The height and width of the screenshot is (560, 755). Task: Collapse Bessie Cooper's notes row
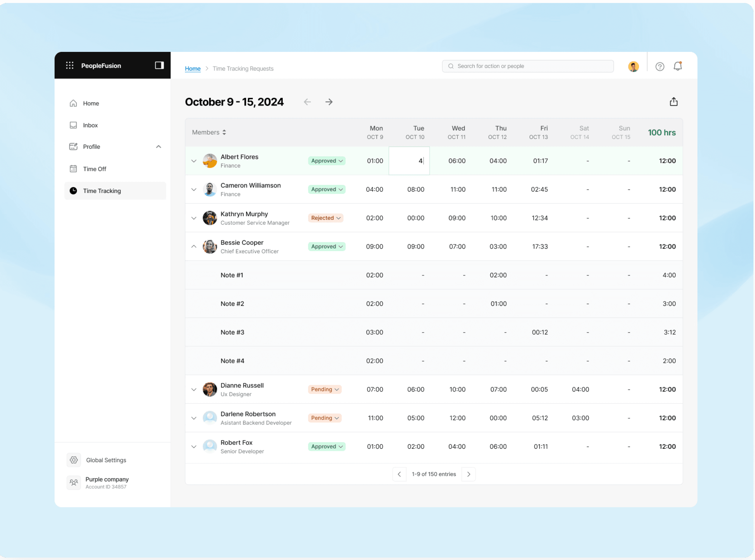(x=194, y=246)
